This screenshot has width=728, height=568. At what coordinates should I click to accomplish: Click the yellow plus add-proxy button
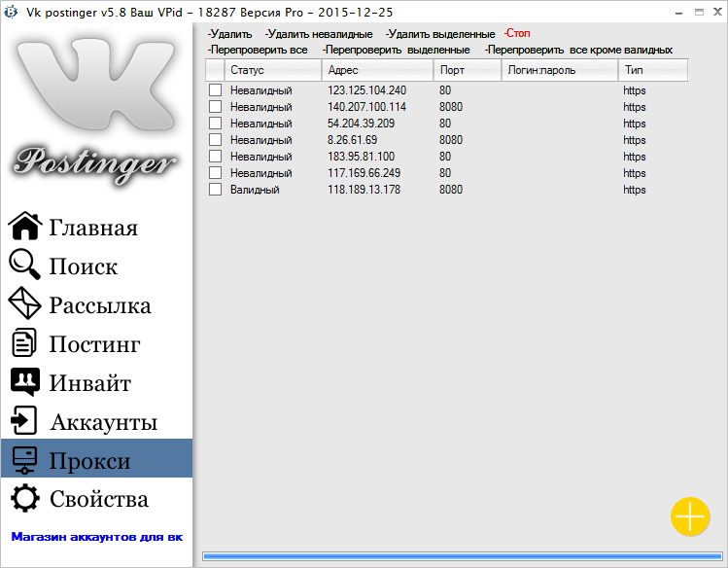pos(690,516)
